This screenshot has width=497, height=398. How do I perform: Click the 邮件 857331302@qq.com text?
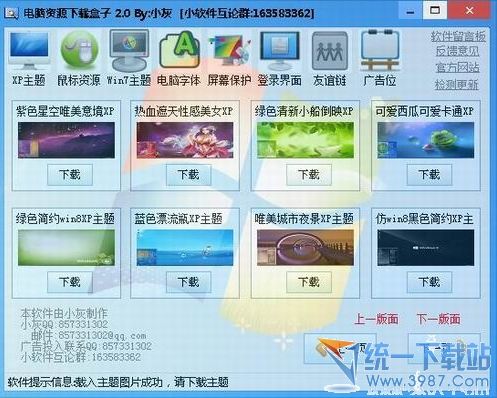pyautogui.click(x=89, y=335)
